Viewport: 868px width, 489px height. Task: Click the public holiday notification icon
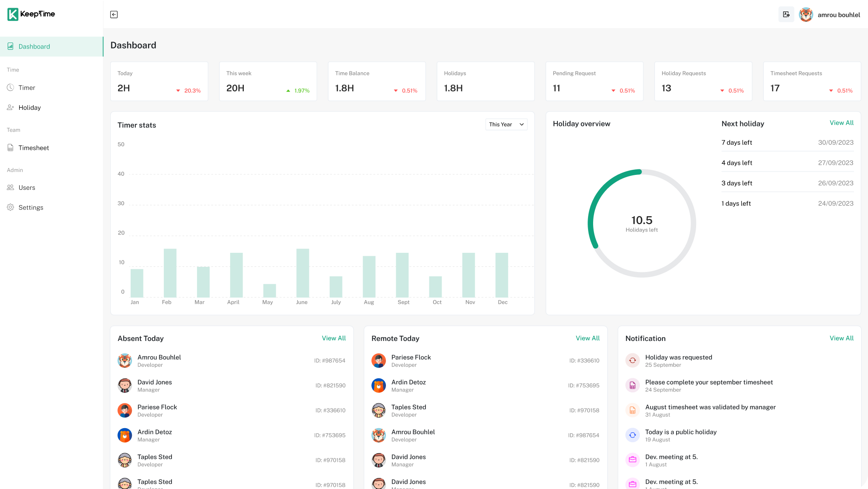click(x=632, y=435)
